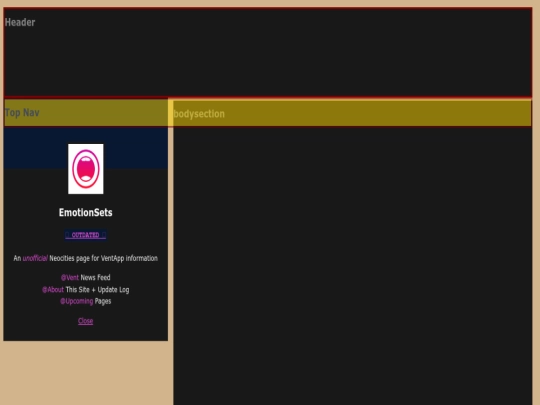Open the OUTDATED badge link
540x405 pixels.
(85, 235)
